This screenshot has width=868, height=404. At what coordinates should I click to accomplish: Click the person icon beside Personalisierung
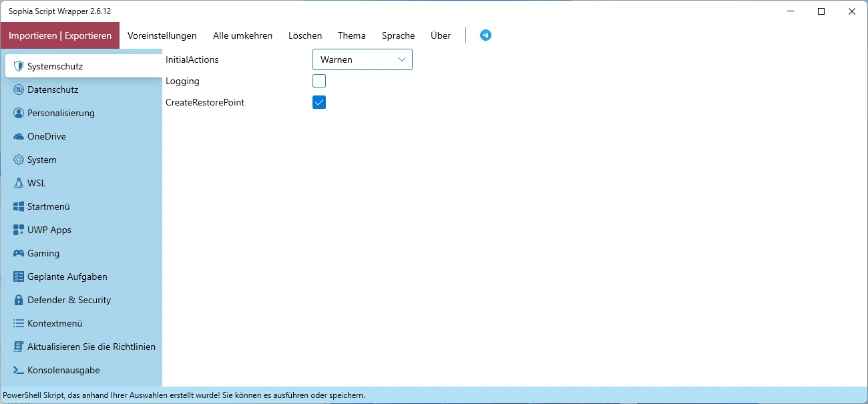(19, 113)
